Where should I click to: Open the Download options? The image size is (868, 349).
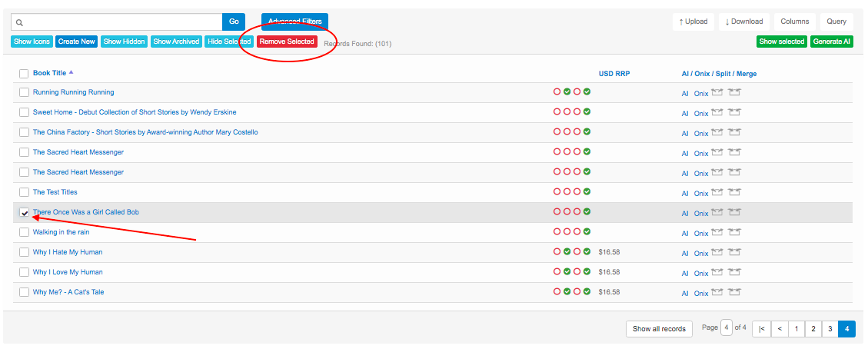[743, 22]
